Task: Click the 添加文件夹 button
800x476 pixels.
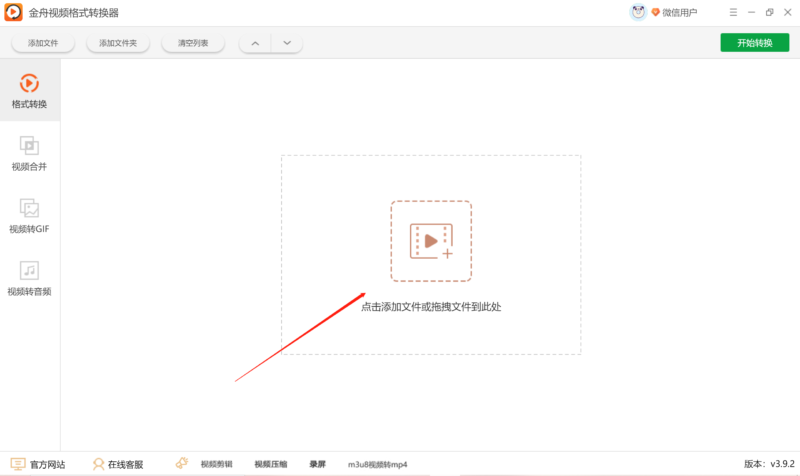Action: coord(118,43)
